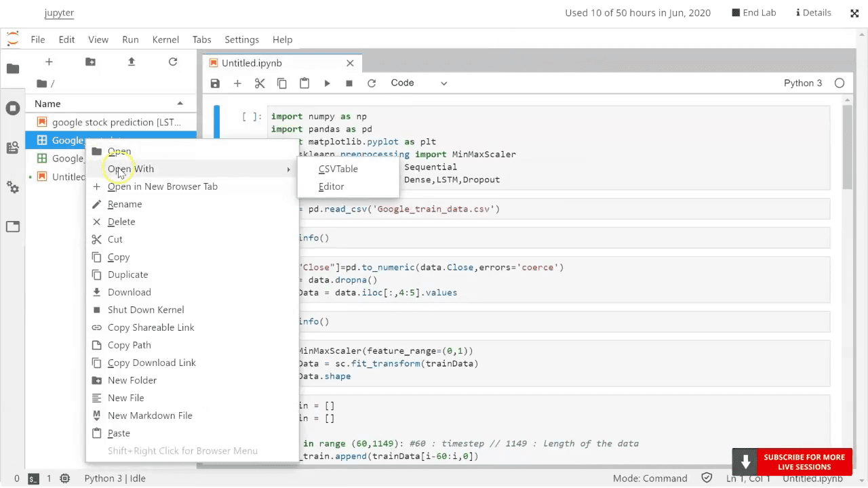Sort files by Name column arrow
This screenshot has width=868, height=488.
point(180,104)
